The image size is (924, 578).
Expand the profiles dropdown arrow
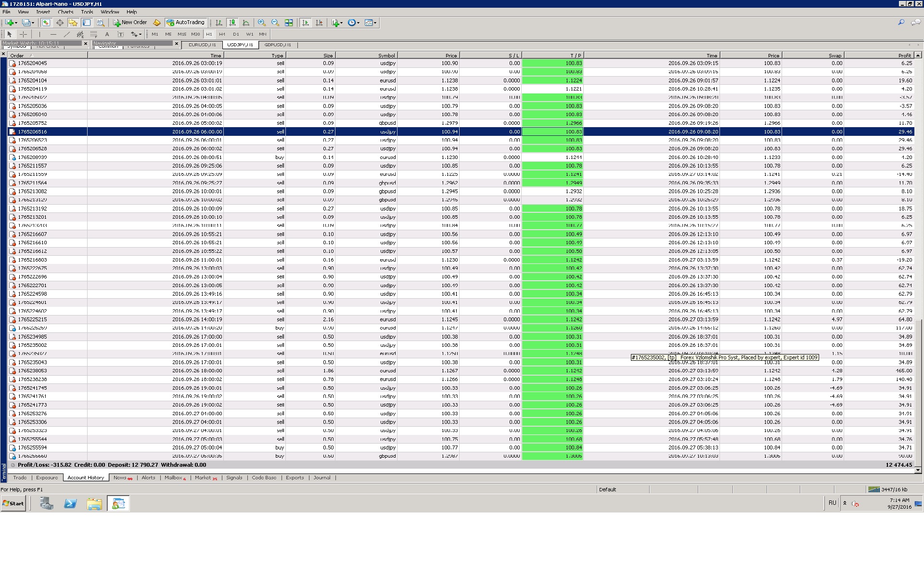pyautogui.click(x=33, y=23)
